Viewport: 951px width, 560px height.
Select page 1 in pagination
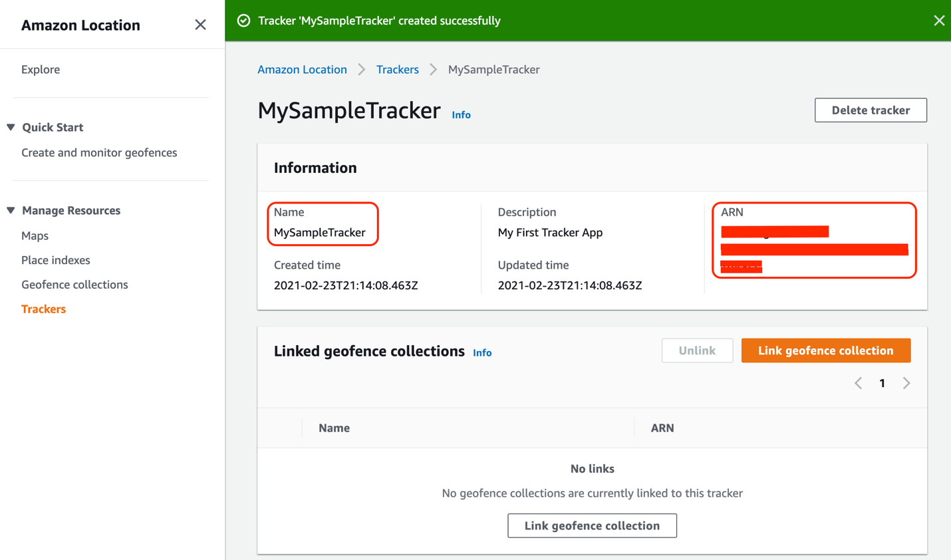tap(883, 383)
